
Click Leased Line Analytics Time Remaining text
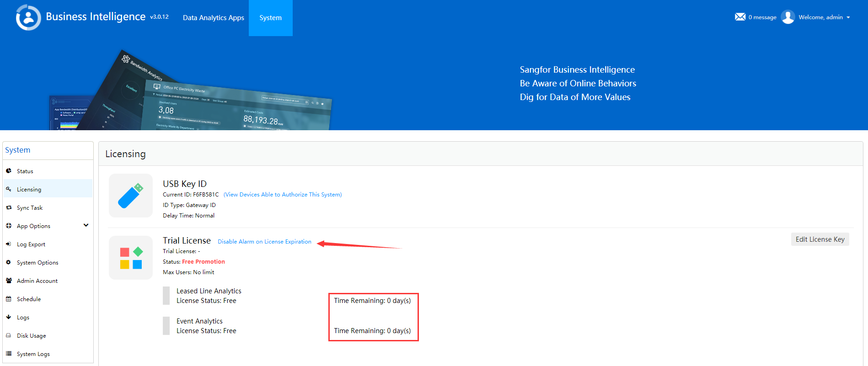372,301
